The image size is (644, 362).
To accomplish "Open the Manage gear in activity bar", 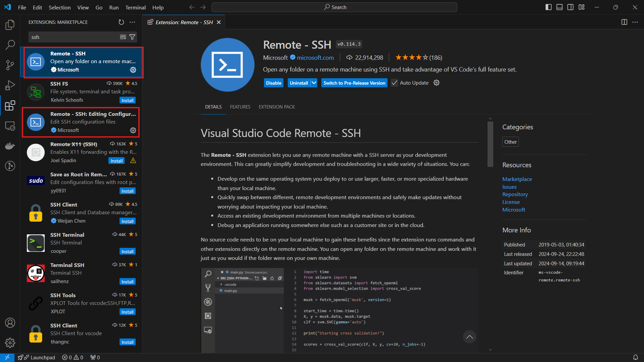I will pos(10,343).
